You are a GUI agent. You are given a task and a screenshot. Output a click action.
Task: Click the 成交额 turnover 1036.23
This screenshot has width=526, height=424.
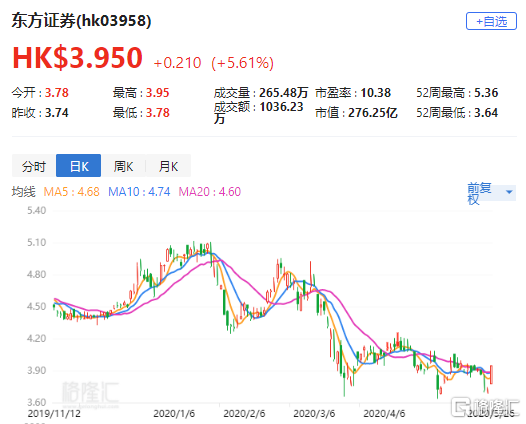pyautogui.click(x=281, y=107)
